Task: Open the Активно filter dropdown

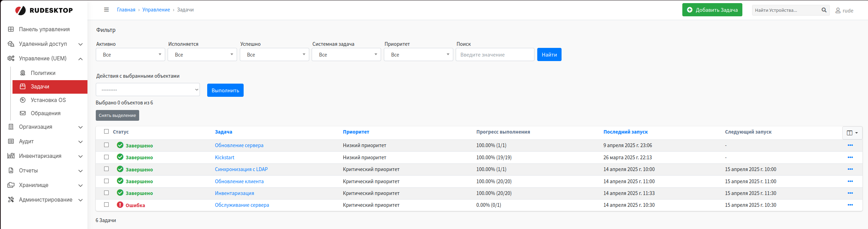Action: [130, 55]
